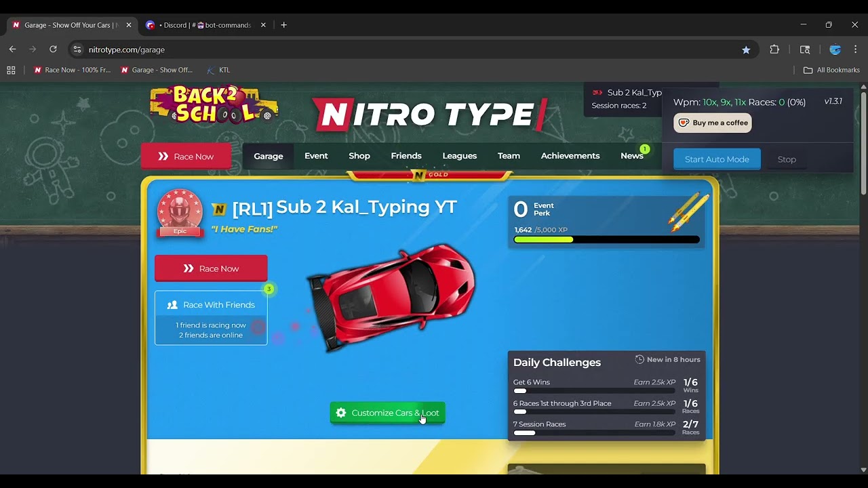Open the Apps grid in bookmarks bar

11,70
